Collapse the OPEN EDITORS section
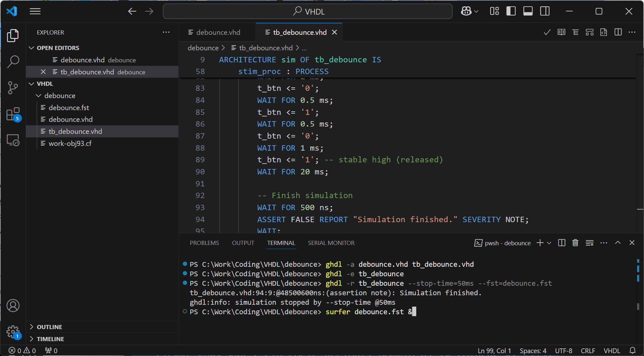644x356 pixels. click(x=31, y=48)
